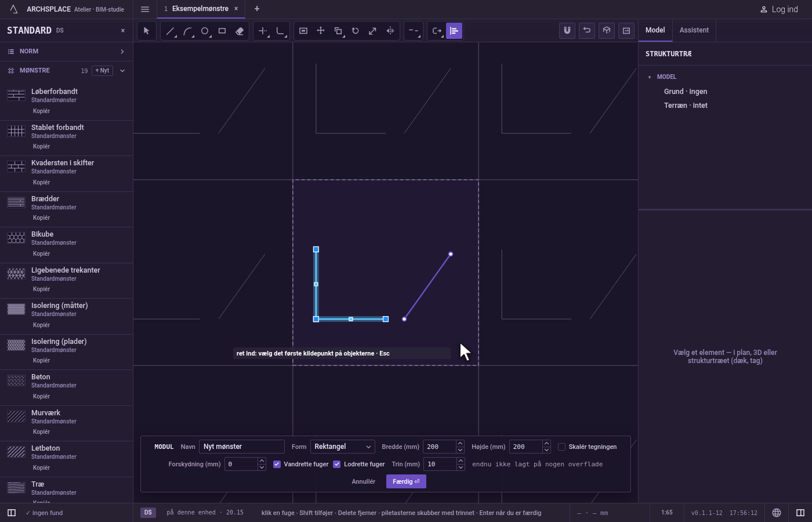Open the Form dropdown showing Rektangel
The height and width of the screenshot is (522, 812).
[x=342, y=447]
